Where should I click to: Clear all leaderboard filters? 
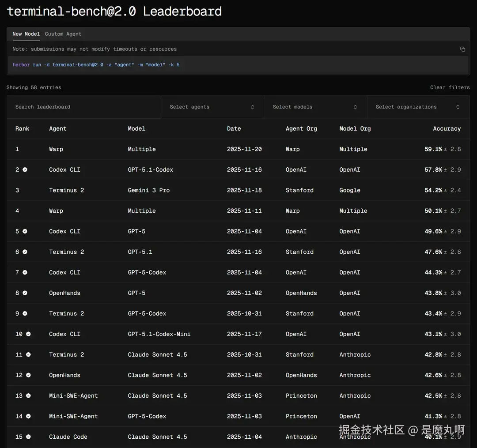[450, 87]
